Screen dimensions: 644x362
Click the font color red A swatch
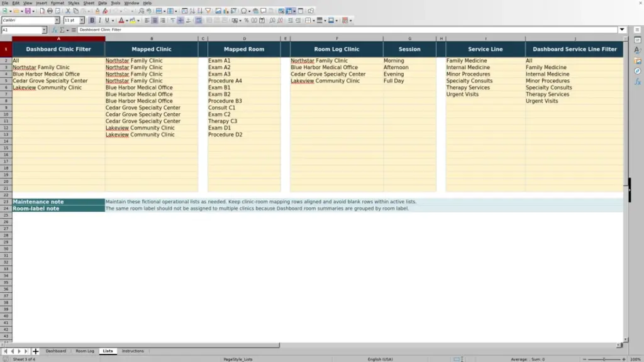click(121, 21)
